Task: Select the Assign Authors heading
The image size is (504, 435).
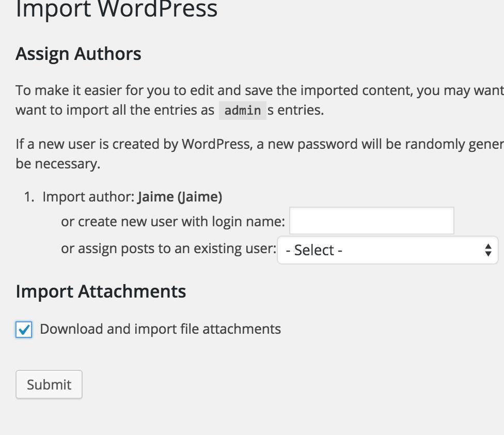Action: pos(78,54)
